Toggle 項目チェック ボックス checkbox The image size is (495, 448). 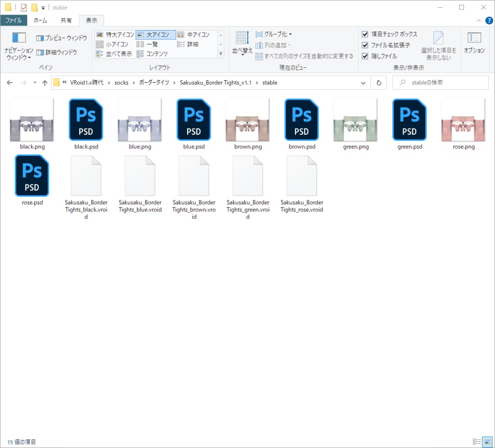(365, 34)
